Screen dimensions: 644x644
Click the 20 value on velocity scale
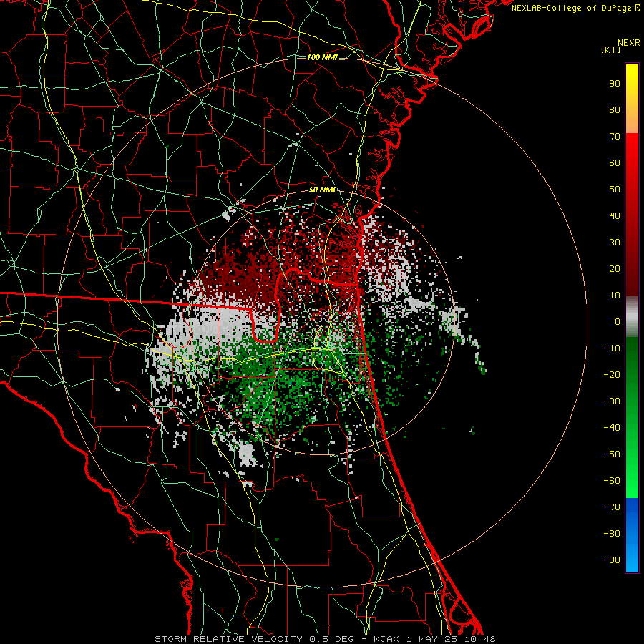(x=615, y=268)
